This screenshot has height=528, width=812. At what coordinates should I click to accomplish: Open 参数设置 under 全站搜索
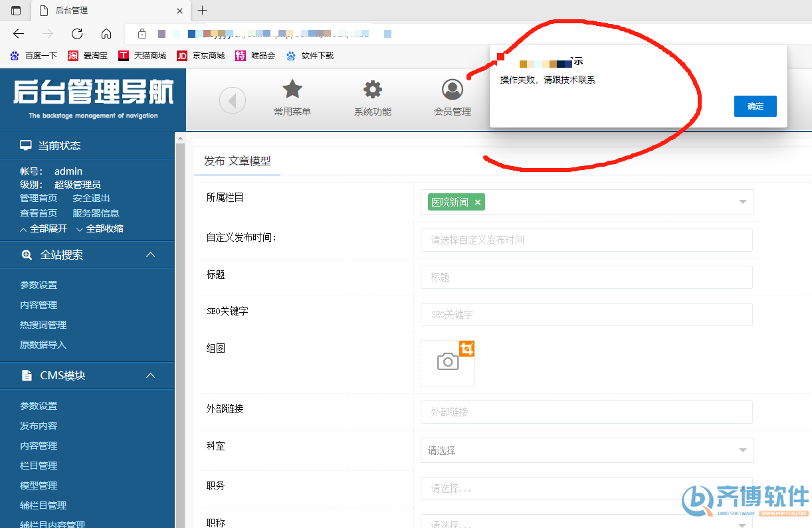click(39, 285)
